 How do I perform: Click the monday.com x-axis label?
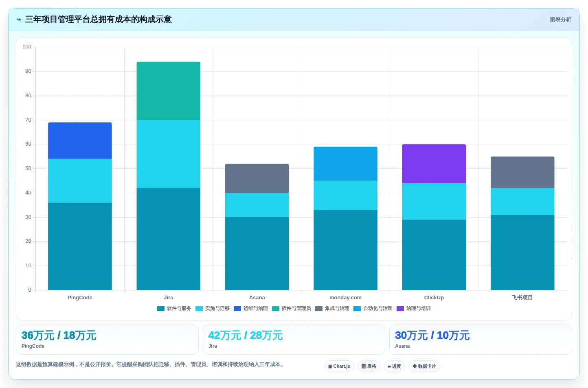[345, 298]
